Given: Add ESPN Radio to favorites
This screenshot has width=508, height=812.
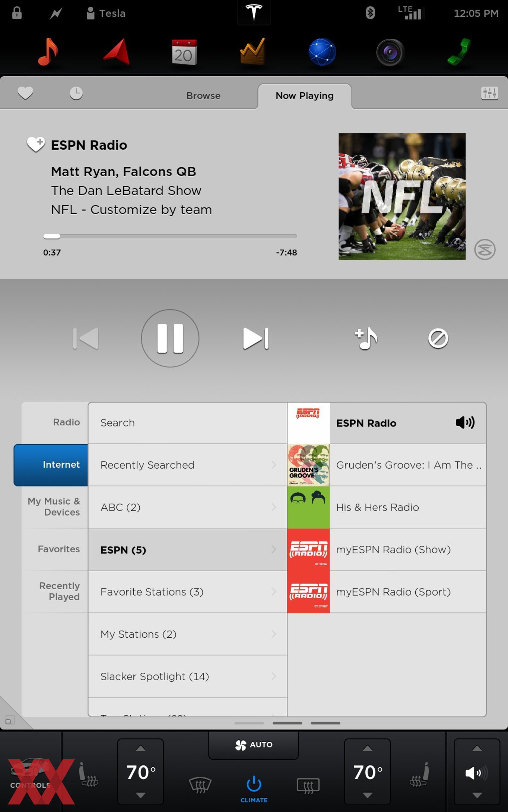Looking at the screenshot, I should pos(36,144).
